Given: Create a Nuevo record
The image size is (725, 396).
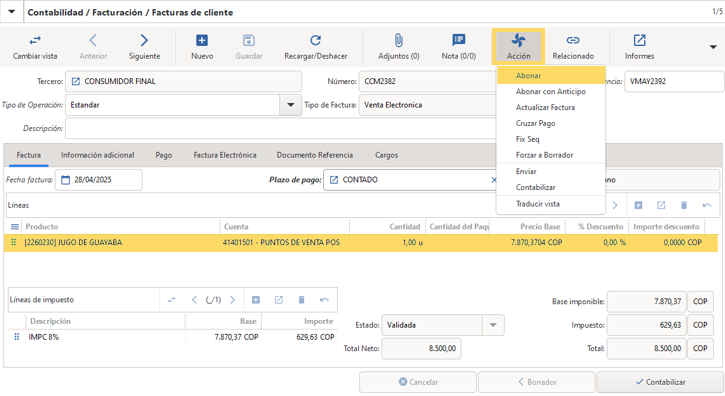Looking at the screenshot, I should [x=202, y=47].
